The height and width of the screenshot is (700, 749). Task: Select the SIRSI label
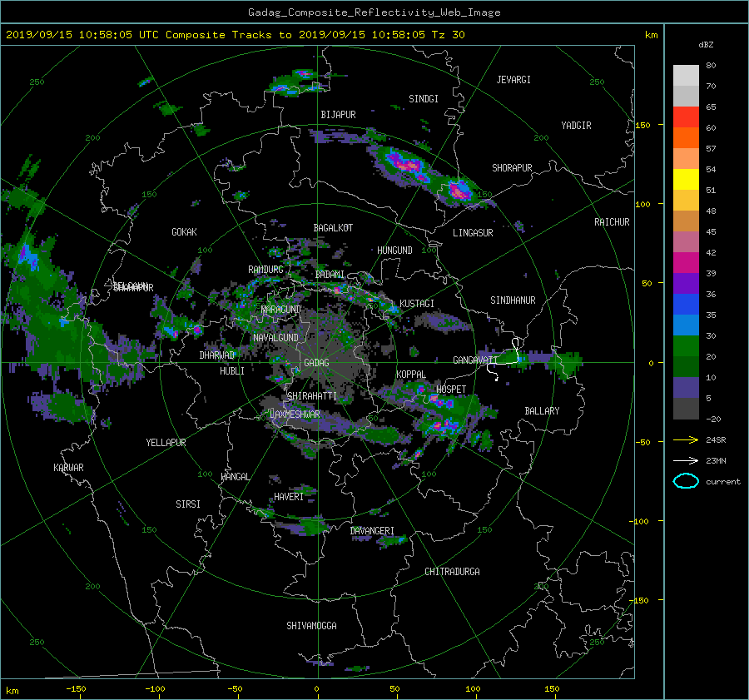pos(188,504)
